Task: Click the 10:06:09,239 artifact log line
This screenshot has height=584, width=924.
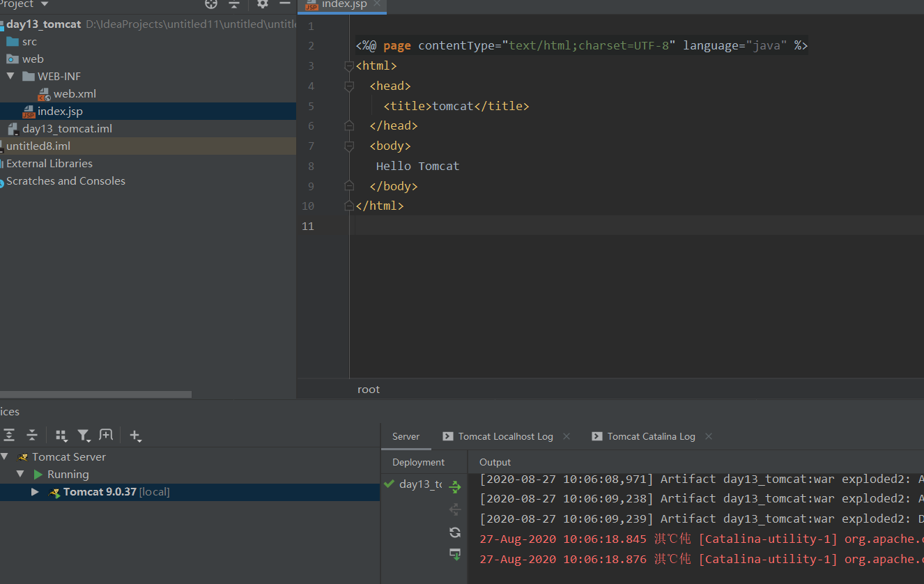Action: [x=702, y=518]
